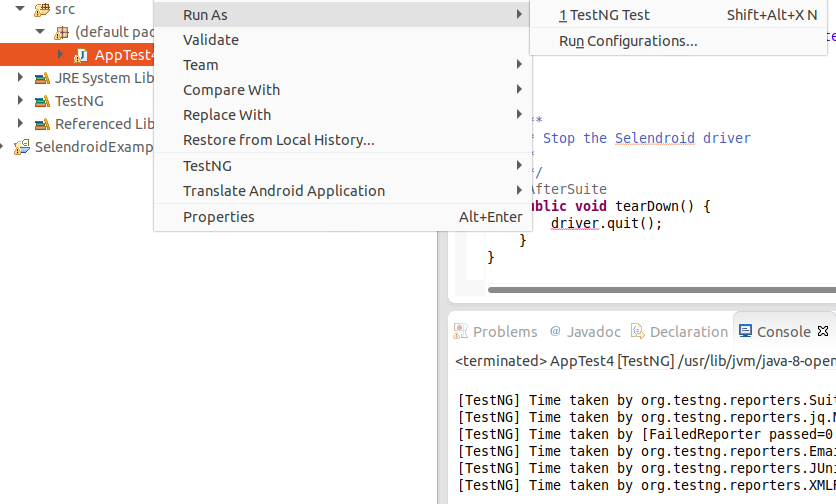Switch to the Problems tab
This screenshot has width=836, height=504.
[495, 332]
